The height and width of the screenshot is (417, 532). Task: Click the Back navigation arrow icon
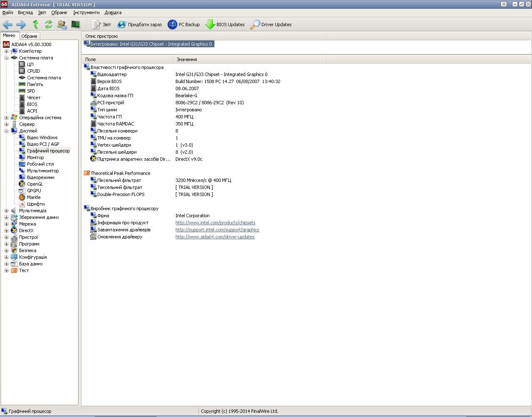[x=7, y=25]
